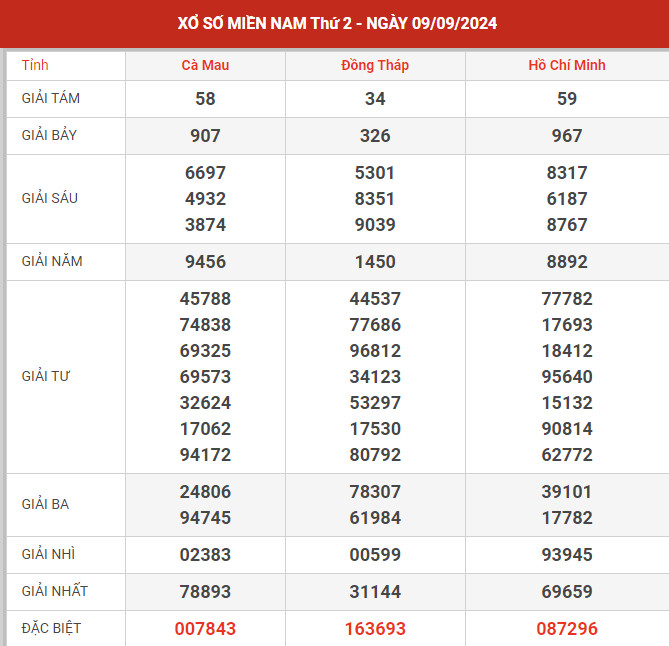Screen dimensions: 669x646
Task: Click giải sáu number 6697
Action: pyautogui.click(x=205, y=173)
